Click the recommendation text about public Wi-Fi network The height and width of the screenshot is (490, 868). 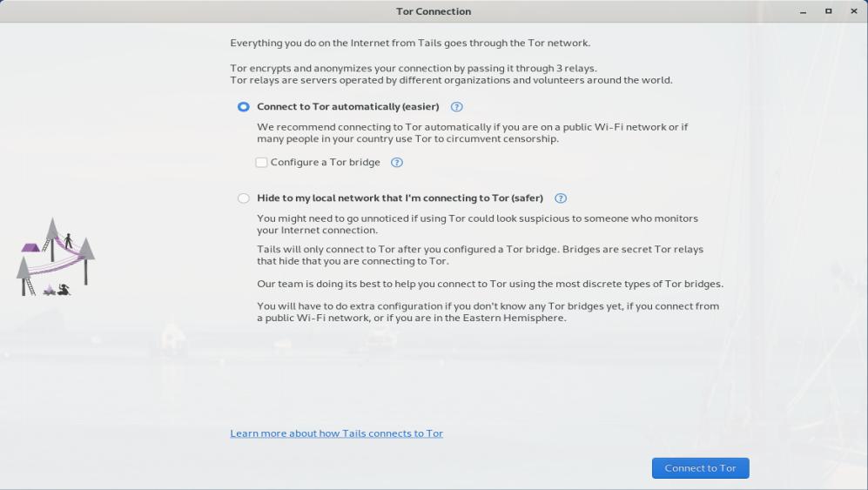[472, 132]
